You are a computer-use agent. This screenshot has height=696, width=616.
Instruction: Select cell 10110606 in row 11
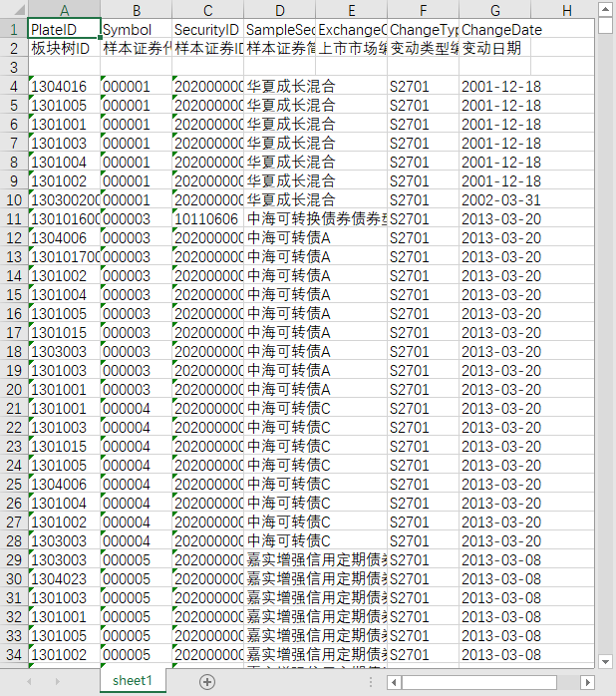click(208, 218)
